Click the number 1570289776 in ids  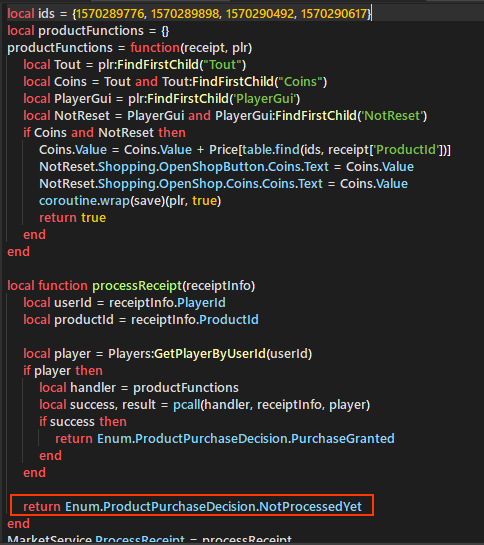110,14
